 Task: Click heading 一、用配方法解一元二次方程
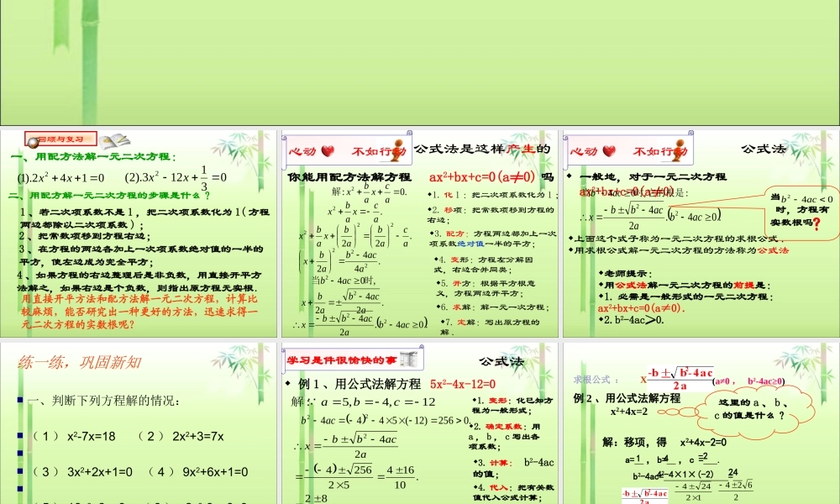[x=94, y=156]
